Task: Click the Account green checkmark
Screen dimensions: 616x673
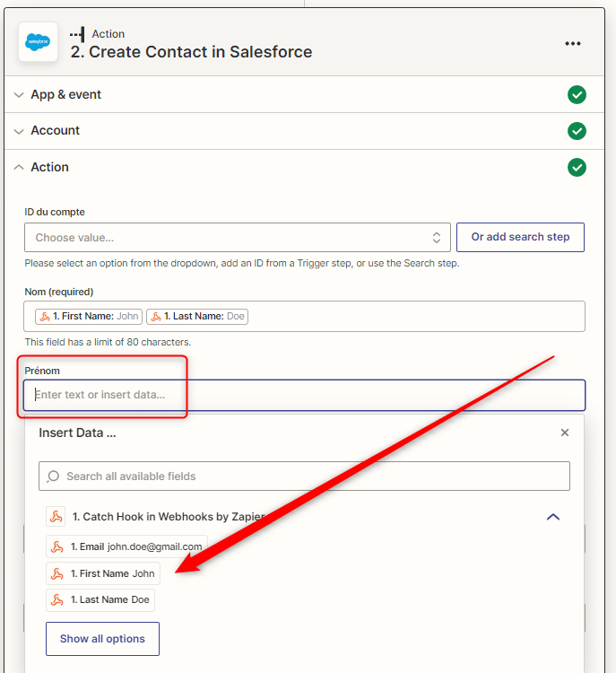Action: (577, 131)
